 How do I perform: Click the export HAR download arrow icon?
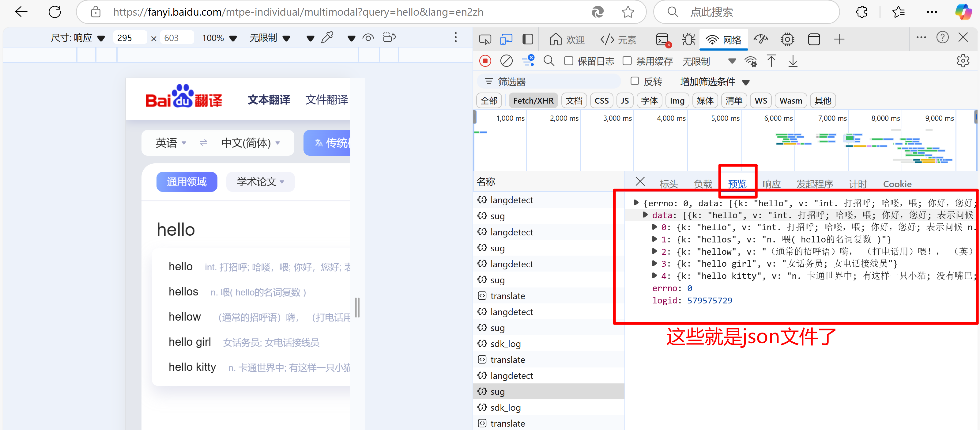tap(793, 61)
